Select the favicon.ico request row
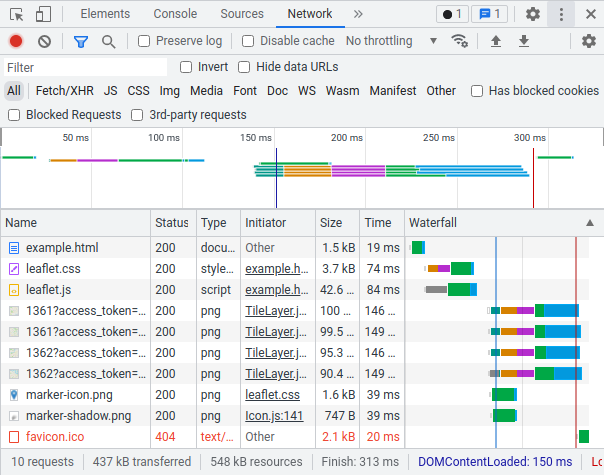 tap(295, 437)
